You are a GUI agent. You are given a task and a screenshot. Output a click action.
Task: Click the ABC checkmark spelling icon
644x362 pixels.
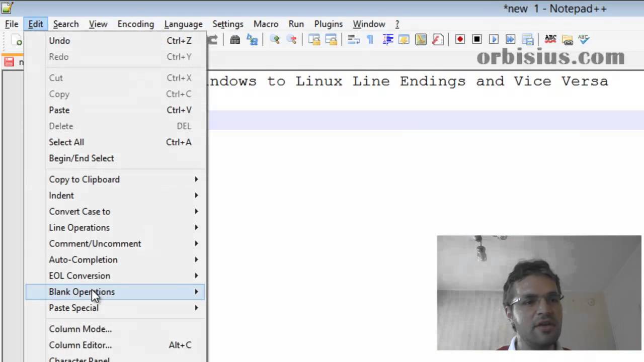(584, 39)
